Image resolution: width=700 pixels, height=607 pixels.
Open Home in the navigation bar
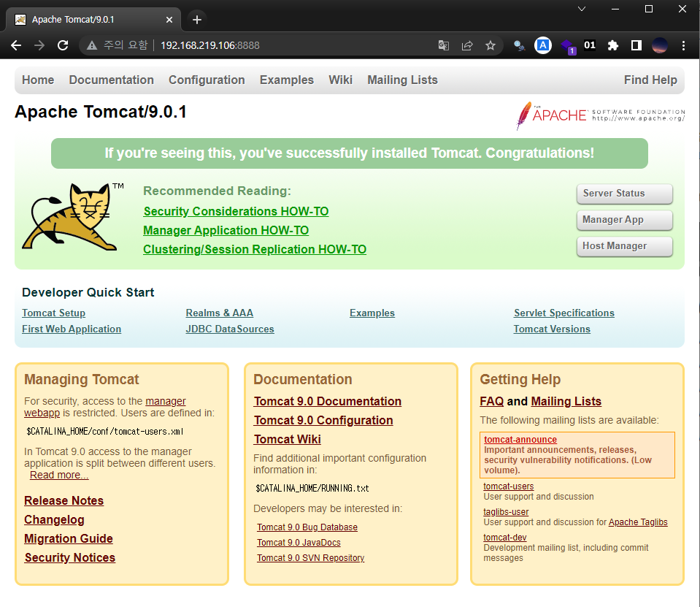pyautogui.click(x=38, y=80)
